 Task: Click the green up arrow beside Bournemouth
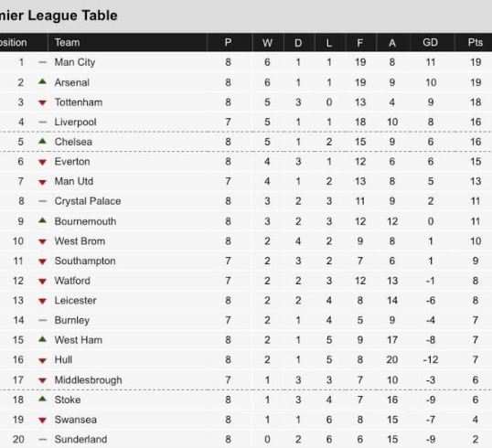click(x=42, y=220)
